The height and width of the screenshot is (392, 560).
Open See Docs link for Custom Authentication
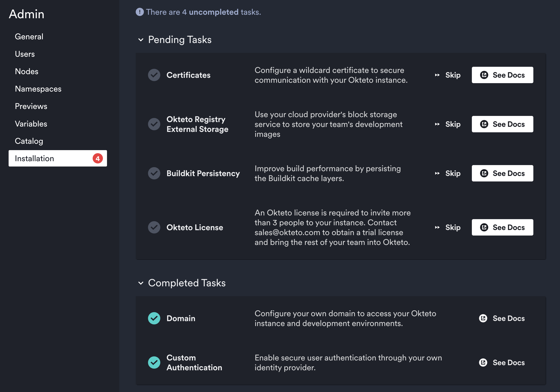(502, 363)
